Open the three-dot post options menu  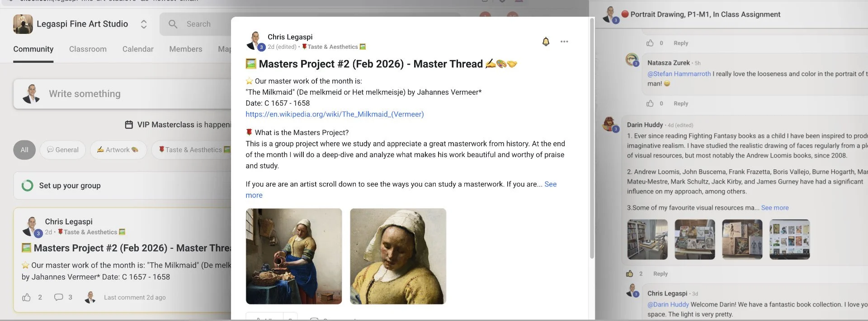(564, 42)
